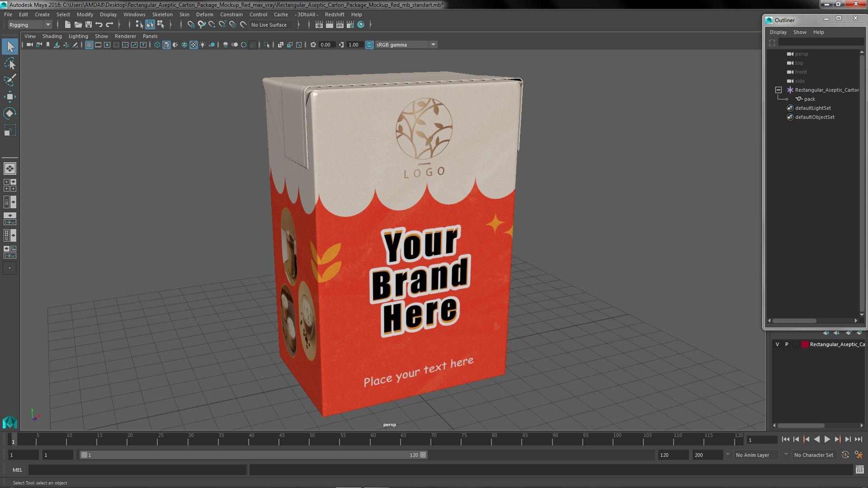868x488 pixels.
Task: Select the camera icon in panel toolbar
Action: 30,45
